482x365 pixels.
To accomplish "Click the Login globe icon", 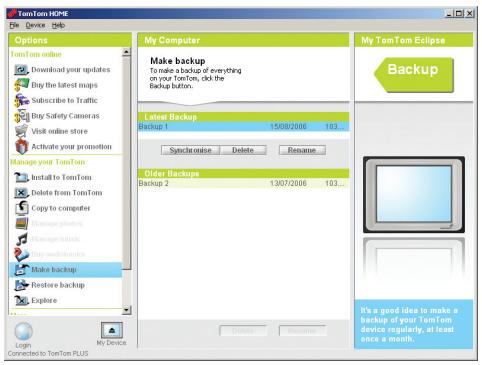I will (23, 331).
